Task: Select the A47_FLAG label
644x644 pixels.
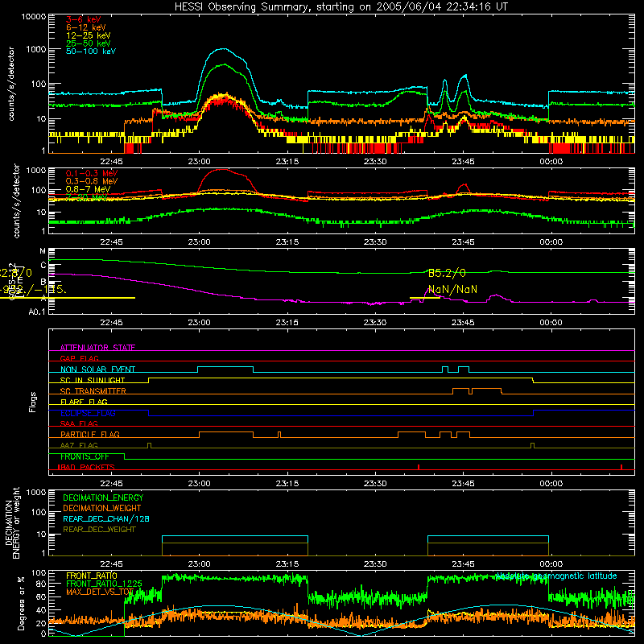Action: pyautogui.click(x=79, y=445)
